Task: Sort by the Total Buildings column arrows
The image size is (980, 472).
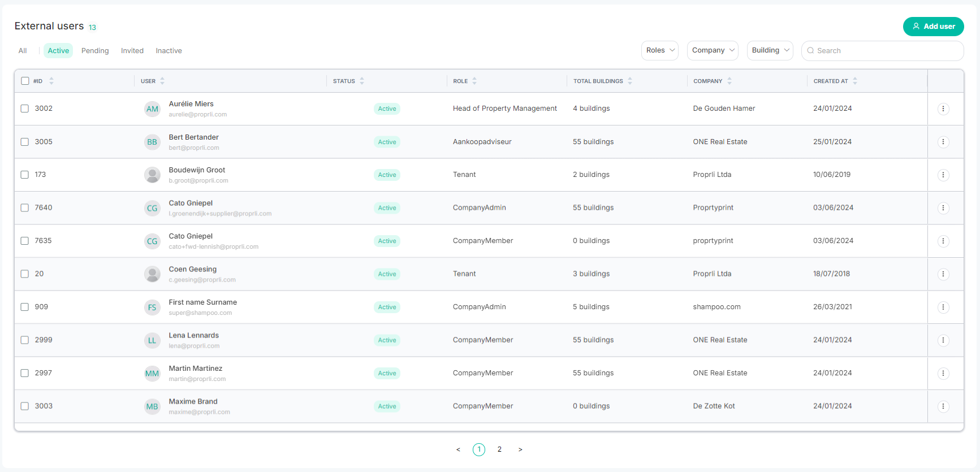Action: pyautogui.click(x=630, y=81)
